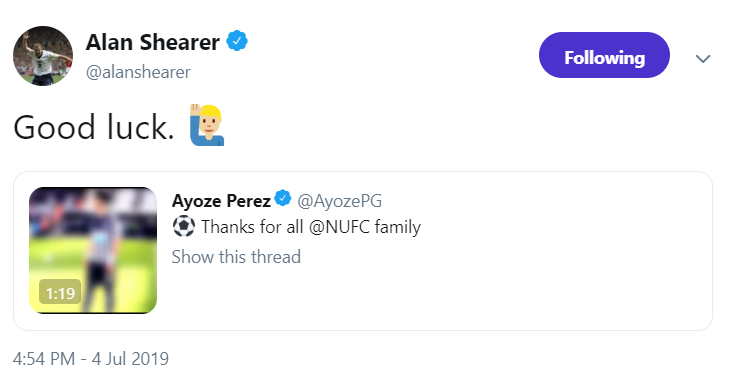The height and width of the screenshot is (372, 743).
Task: Click Show this thread
Action: coord(236,257)
